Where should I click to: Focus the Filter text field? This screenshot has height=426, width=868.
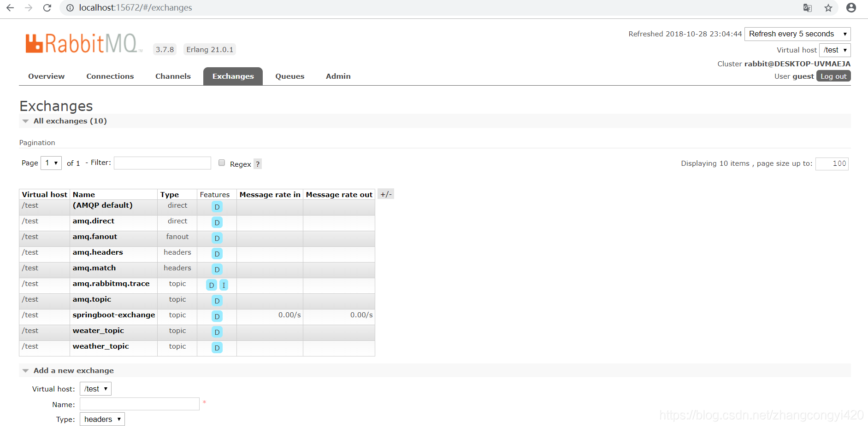click(x=162, y=163)
